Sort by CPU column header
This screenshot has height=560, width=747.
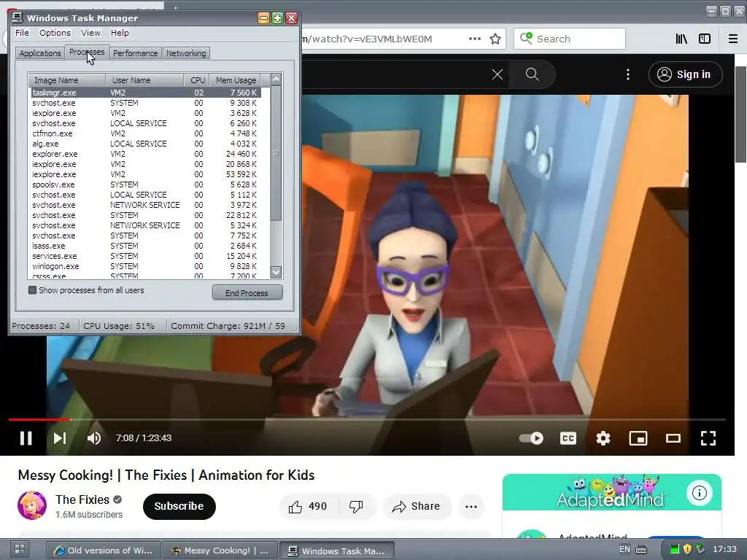[x=197, y=80]
